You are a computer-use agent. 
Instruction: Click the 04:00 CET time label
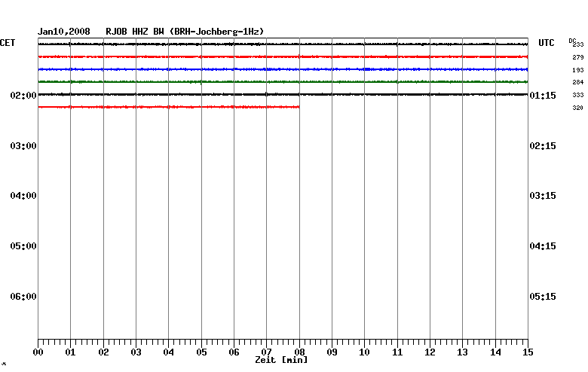tap(23, 196)
